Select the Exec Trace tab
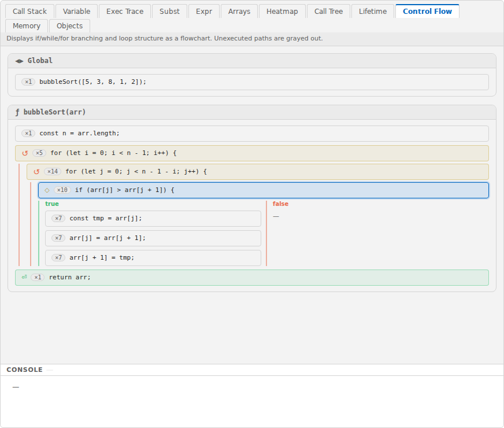The width and height of the screenshot is (504, 428). coord(125,11)
